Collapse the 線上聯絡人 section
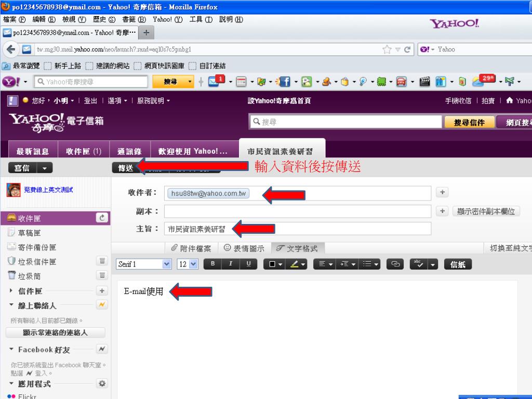532x399 pixels. click(x=11, y=304)
